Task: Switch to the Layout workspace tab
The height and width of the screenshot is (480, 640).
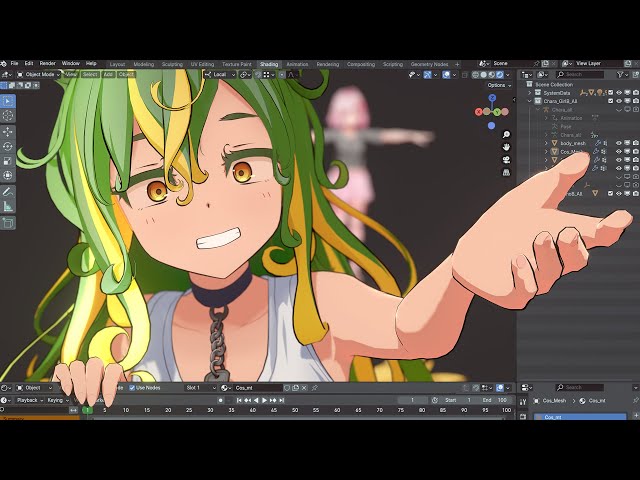Action: (117, 64)
